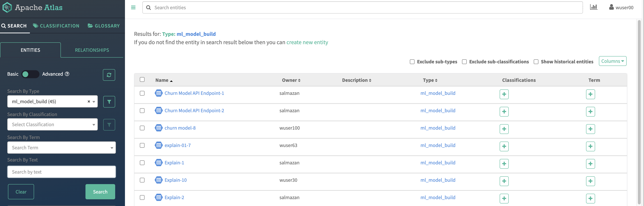Open type attribute filter funnel icon
This screenshot has width=644, height=206.
109,102
